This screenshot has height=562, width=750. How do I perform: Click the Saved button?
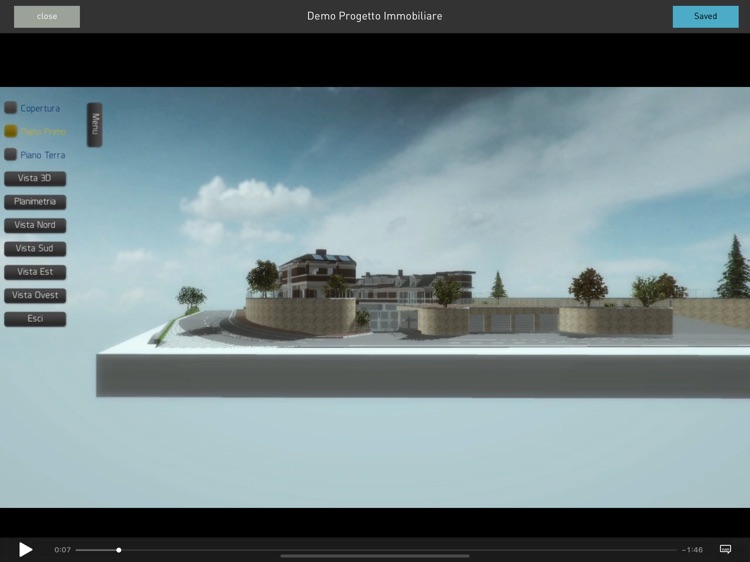click(x=705, y=17)
